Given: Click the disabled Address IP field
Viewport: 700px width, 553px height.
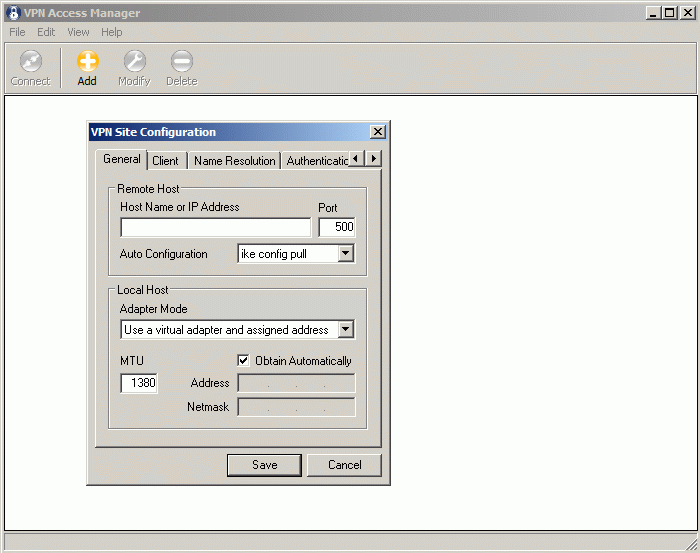Looking at the screenshot, I should [x=296, y=383].
